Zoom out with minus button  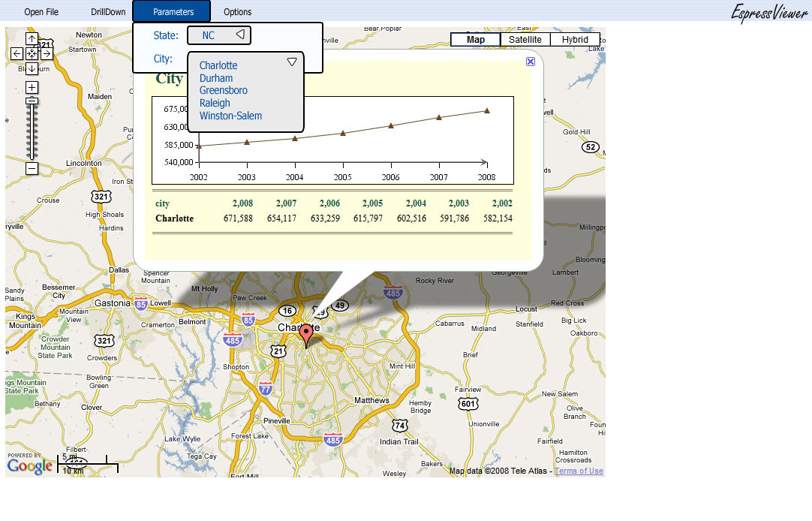coord(32,168)
